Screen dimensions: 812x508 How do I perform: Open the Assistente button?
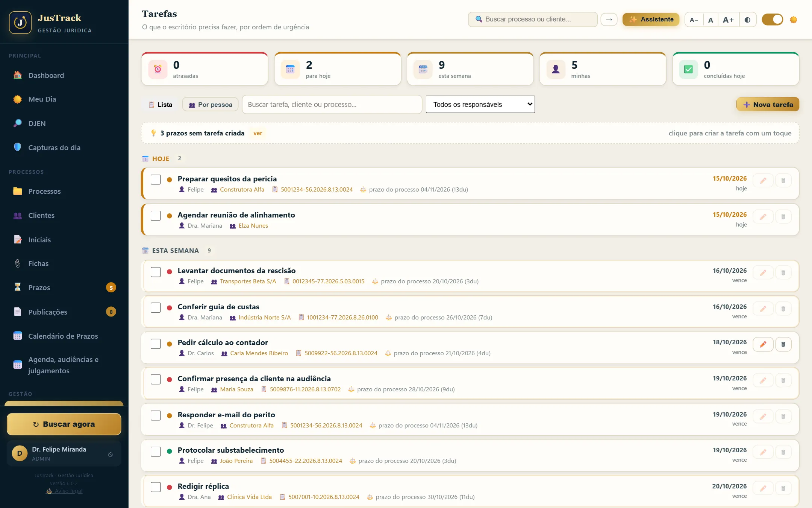(x=651, y=20)
